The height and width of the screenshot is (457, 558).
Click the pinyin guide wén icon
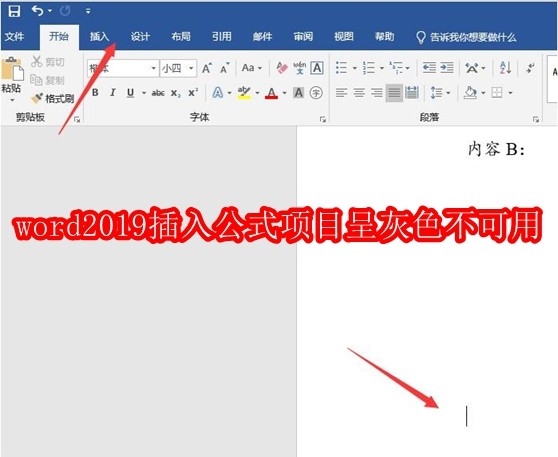tap(299, 68)
